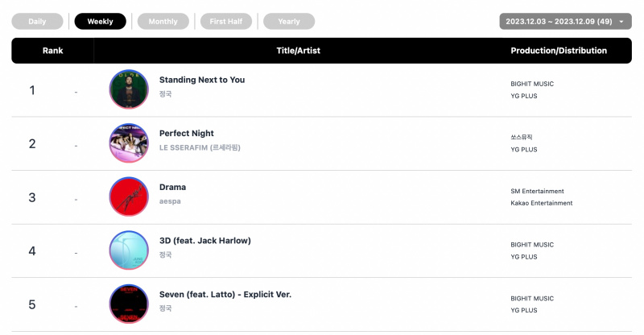Select the Weekly chart tab
Image resolution: width=644 pixels, height=335 pixels.
[x=100, y=22]
